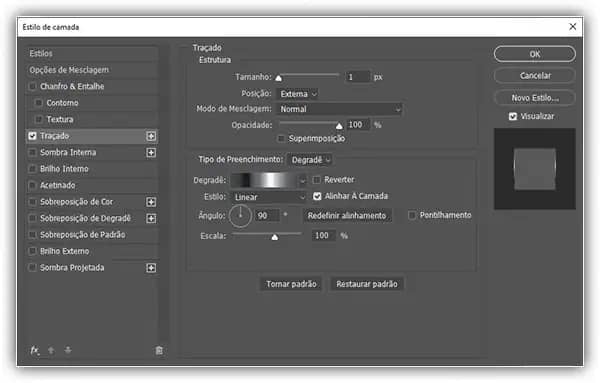
Task: Click the plus icon beside Traçado
Action: coord(151,136)
